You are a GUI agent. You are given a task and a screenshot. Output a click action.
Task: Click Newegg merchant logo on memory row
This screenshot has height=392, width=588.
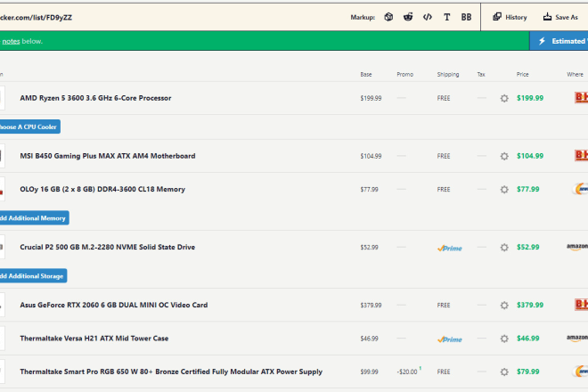click(581, 189)
